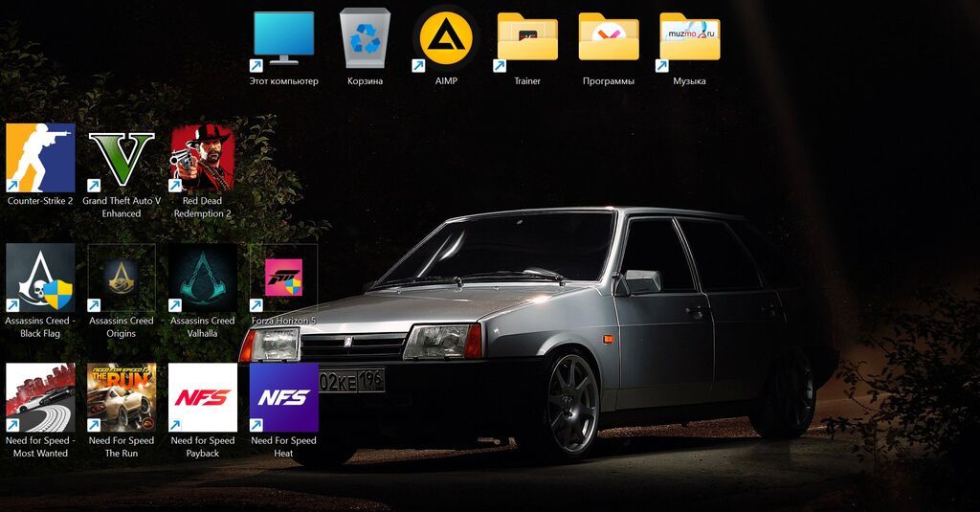980x512 pixels.
Task: Select the Trainer folder shortcut
Action: coord(527,39)
